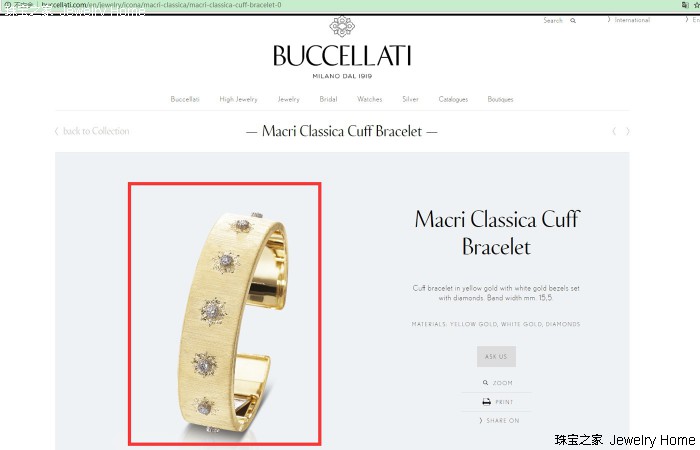Click the BUCCELLATI wordmark logo
Image resolution: width=700 pixels, height=450 pixels.
click(342, 56)
